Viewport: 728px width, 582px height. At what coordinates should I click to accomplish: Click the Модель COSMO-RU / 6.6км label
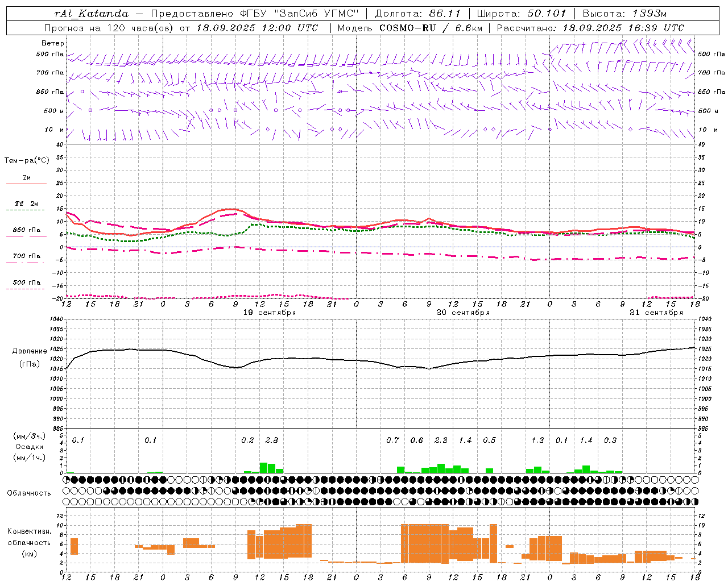pyautogui.click(x=410, y=28)
